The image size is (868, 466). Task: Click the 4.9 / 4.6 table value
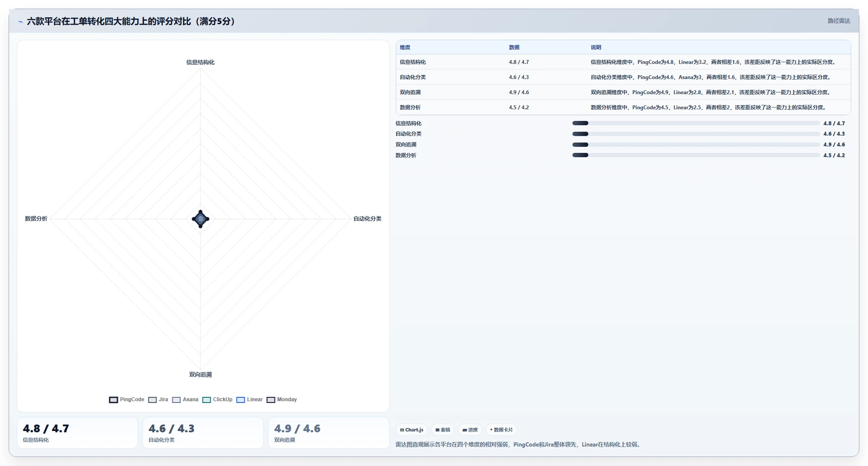click(x=519, y=92)
